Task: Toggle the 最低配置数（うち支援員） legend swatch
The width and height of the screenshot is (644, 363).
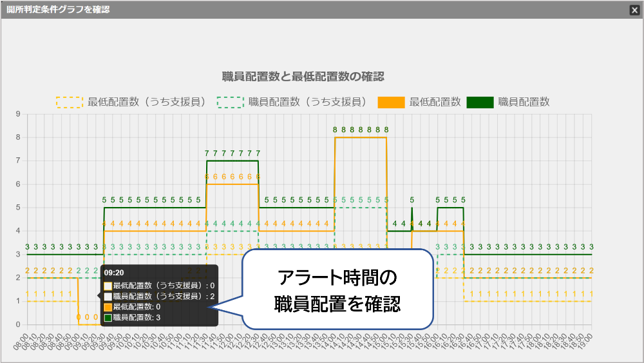Action: click(70, 103)
